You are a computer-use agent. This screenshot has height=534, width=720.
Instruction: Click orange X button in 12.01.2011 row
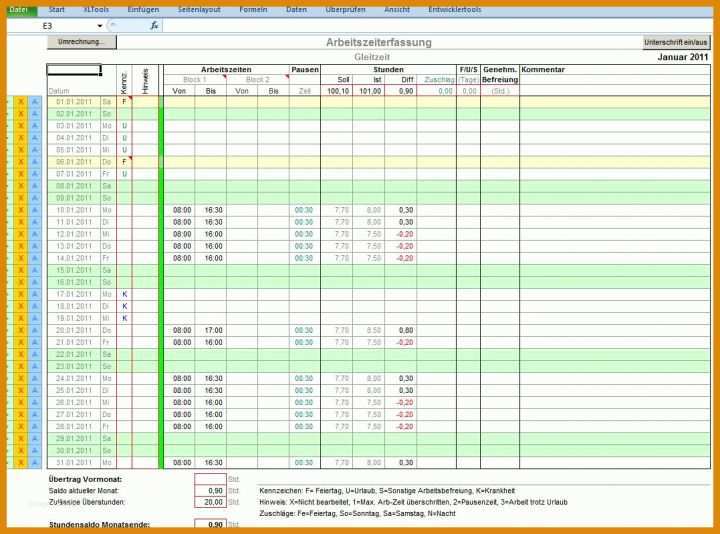coord(21,234)
